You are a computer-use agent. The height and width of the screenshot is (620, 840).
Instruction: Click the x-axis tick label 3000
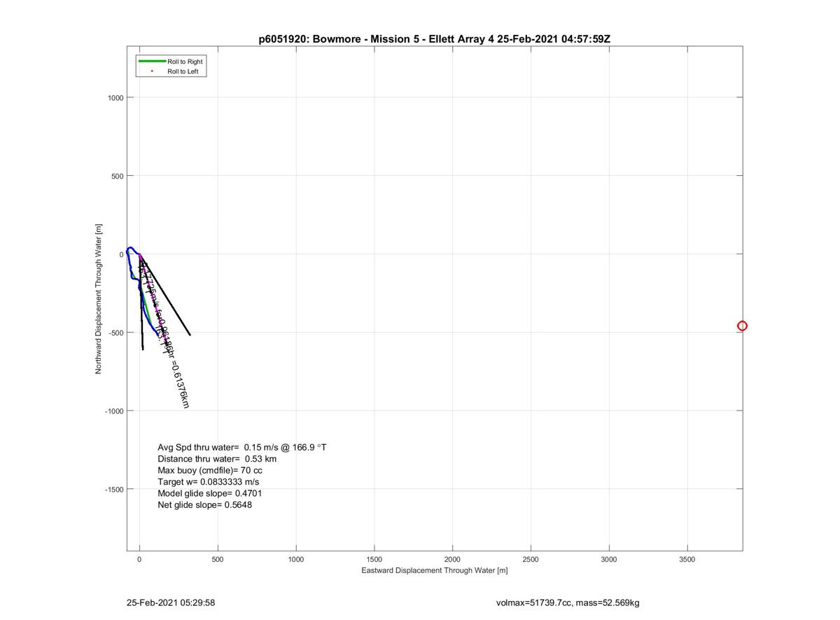pyautogui.click(x=609, y=559)
